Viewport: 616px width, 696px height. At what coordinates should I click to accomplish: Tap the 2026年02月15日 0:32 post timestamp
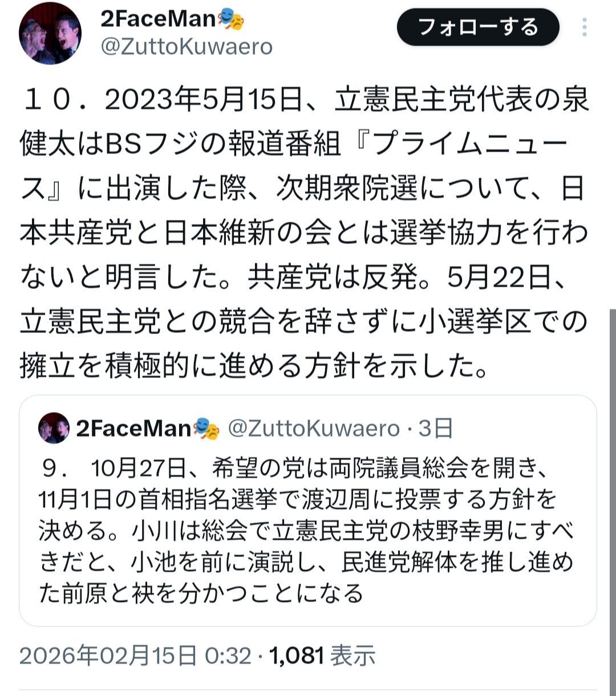coord(136,656)
